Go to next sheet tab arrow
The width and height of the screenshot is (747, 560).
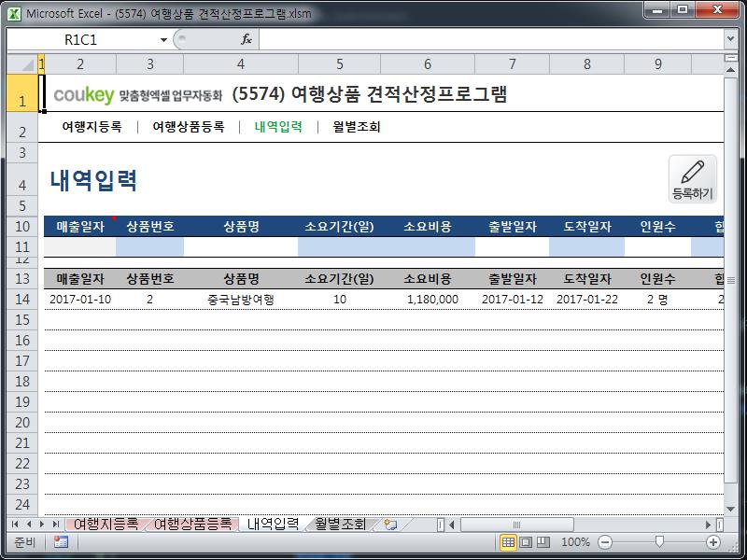[x=42, y=525]
